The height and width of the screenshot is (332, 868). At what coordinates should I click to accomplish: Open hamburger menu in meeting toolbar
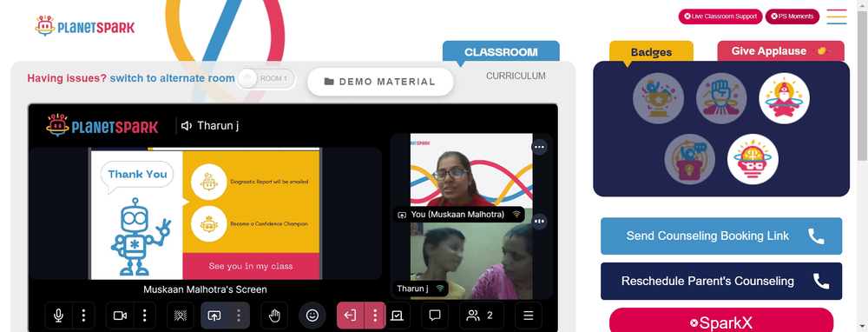pyautogui.click(x=528, y=315)
